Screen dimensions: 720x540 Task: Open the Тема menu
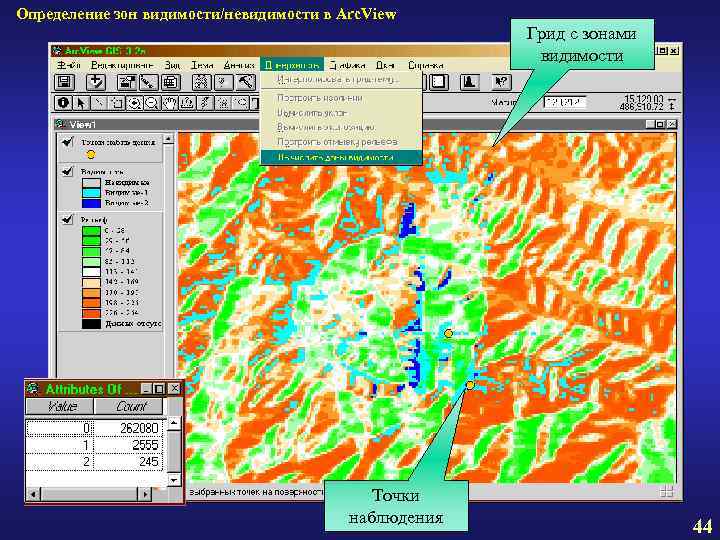(202, 66)
